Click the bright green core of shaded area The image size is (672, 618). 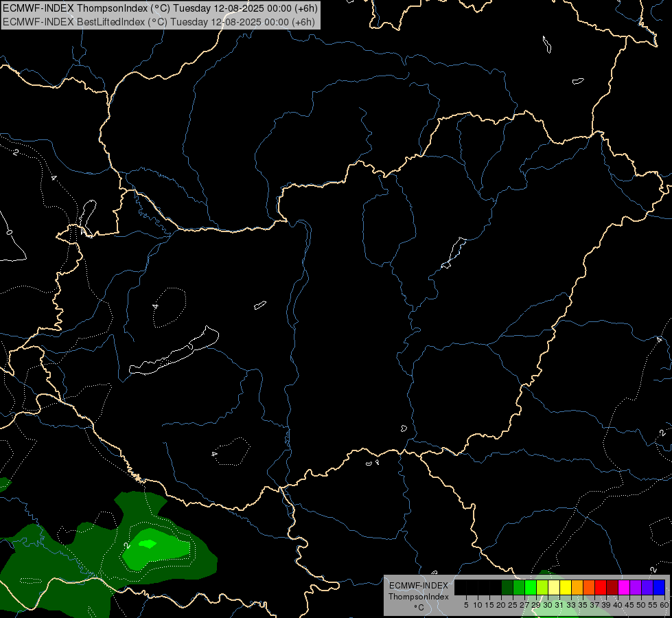point(148,544)
